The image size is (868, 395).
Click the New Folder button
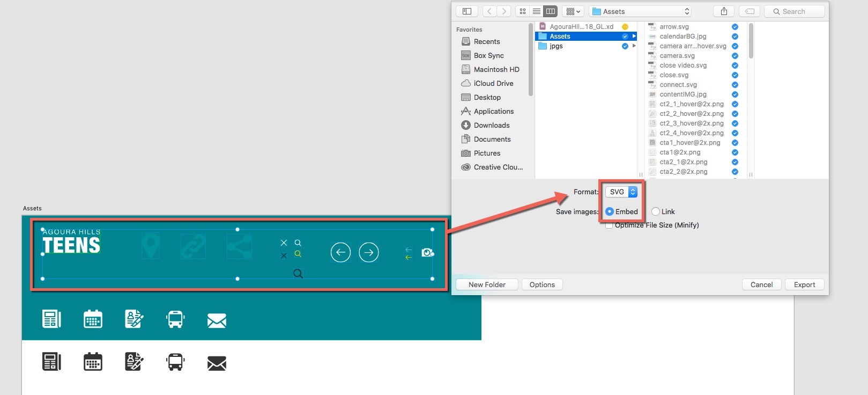coord(487,284)
